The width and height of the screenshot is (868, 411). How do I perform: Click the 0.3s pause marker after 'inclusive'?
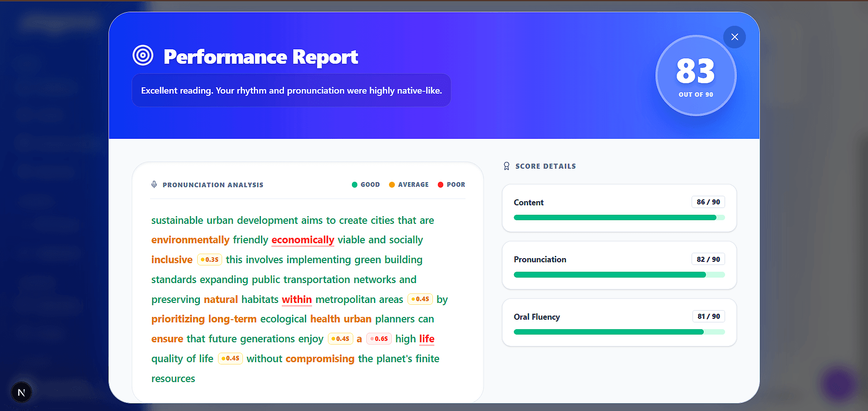pyautogui.click(x=209, y=260)
